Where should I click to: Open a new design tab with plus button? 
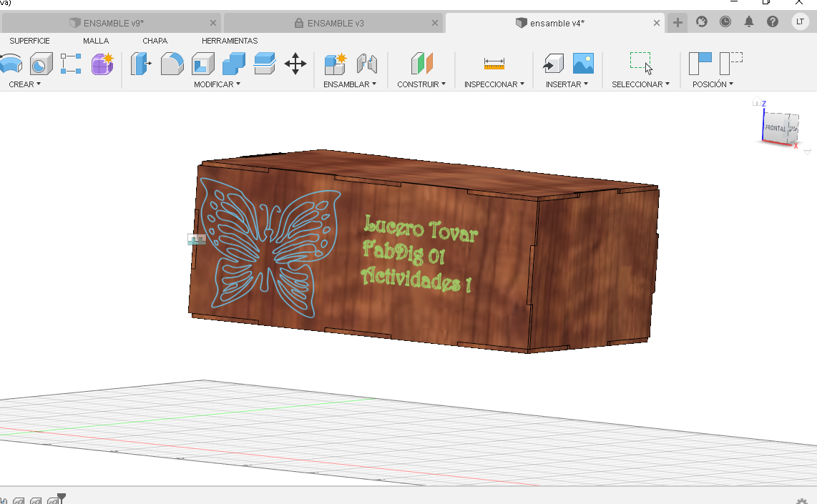pyautogui.click(x=677, y=22)
